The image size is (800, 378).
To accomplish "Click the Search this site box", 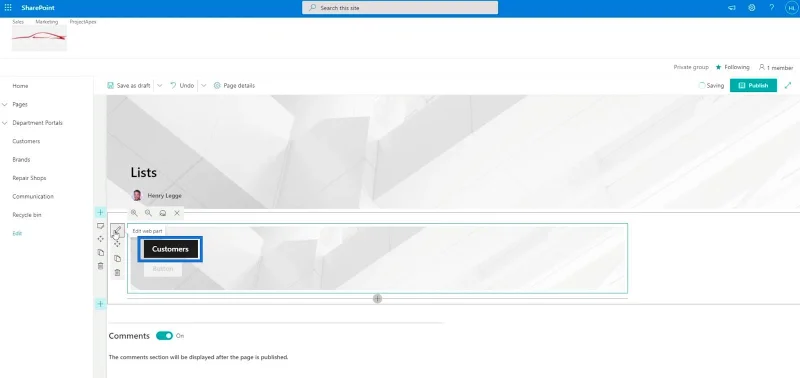I will click(x=400, y=8).
